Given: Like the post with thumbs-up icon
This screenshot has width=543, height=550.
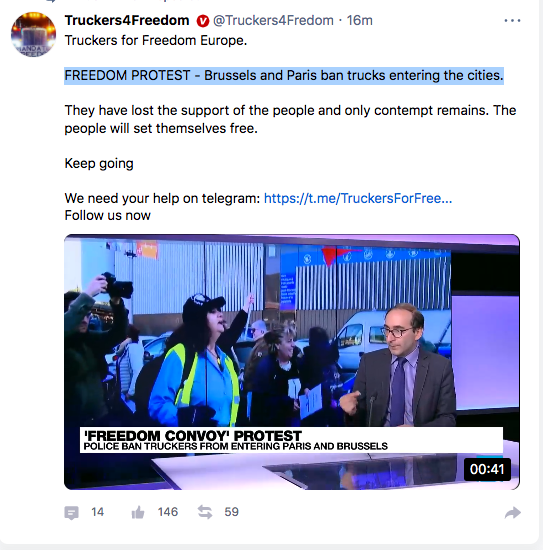Looking at the screenshot, I should coord(138,512).
